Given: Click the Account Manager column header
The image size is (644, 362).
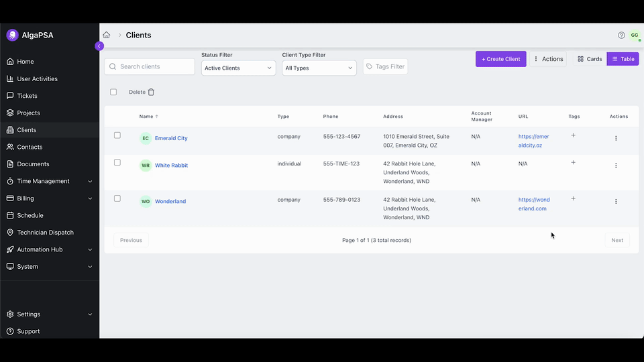Looking at the screenshot, I should [482, 116].
